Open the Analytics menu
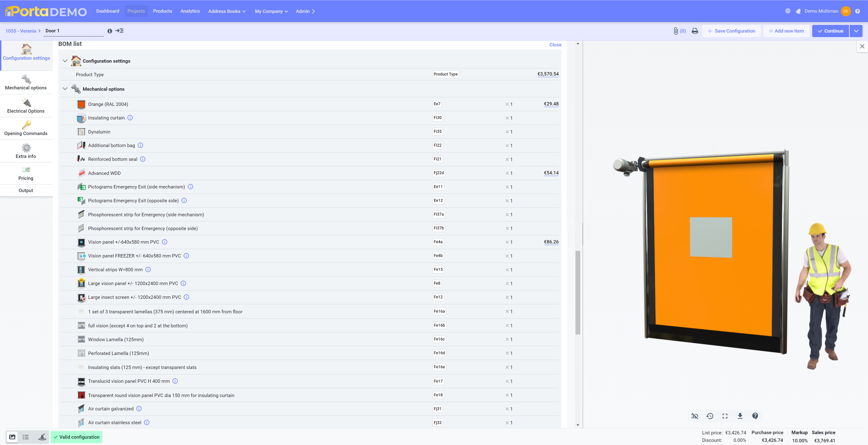 190,11
